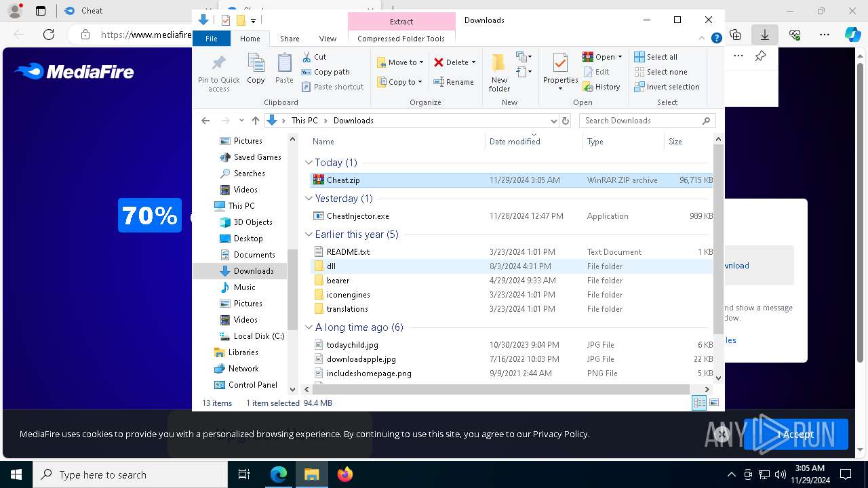Image resolution: width=868 pixels, height=488 pixels.
Task: Click Privacy Policy link
Action: 560,434
